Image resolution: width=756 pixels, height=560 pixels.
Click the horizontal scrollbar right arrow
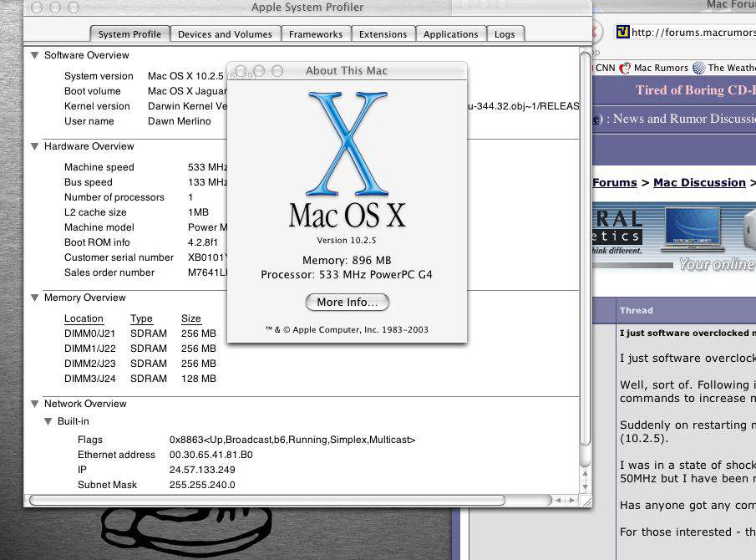coord(571,501)
